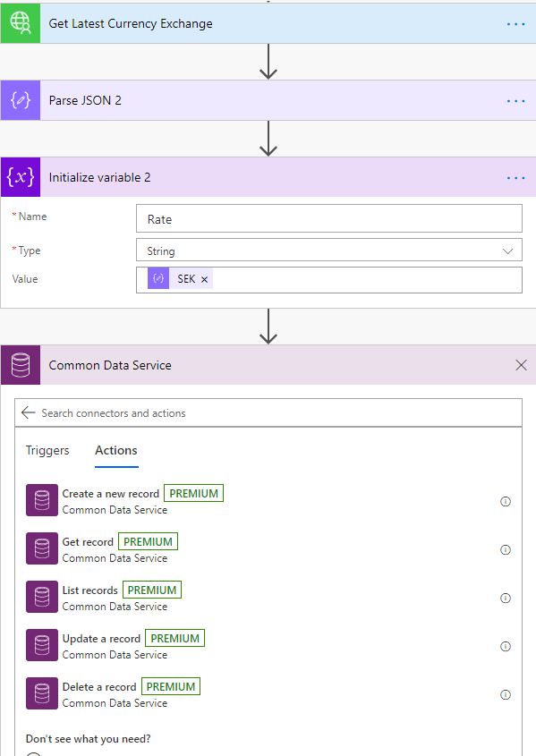The height and width of the screenshot is (756, 536).
Task: Switch to the Triggers tab
Action: 47,450
